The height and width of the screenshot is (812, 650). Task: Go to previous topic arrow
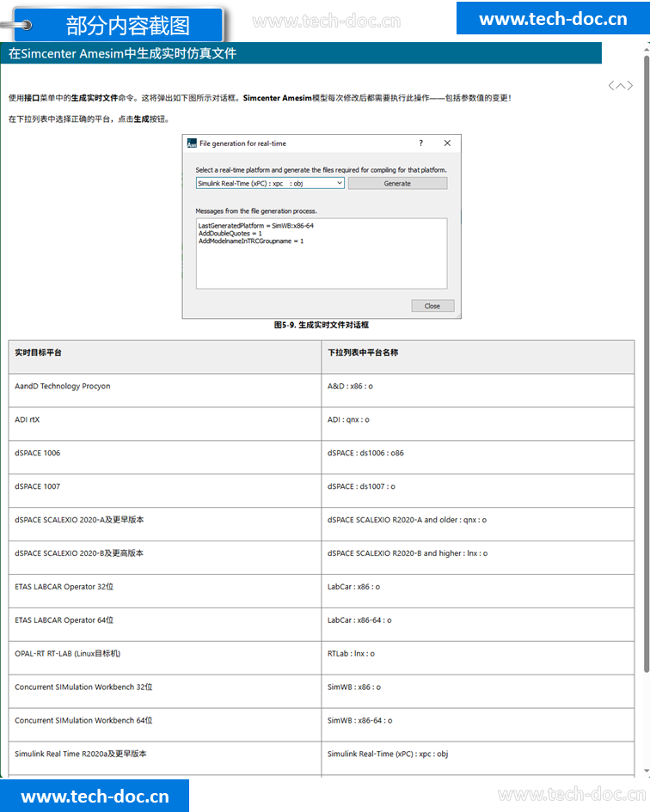point(611,85)
